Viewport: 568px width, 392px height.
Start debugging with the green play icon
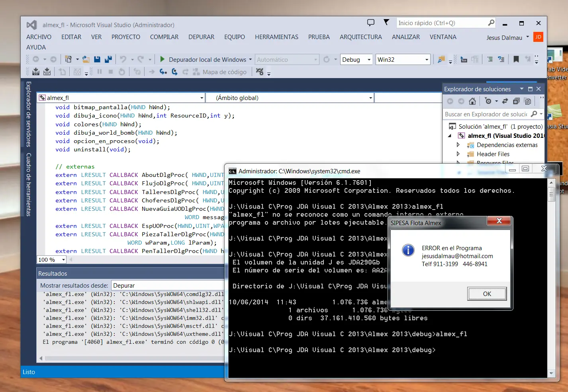pos(162,59)
